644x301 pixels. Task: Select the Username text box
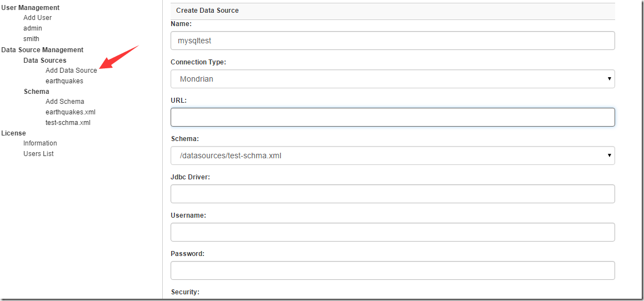(x=392, y=232)
